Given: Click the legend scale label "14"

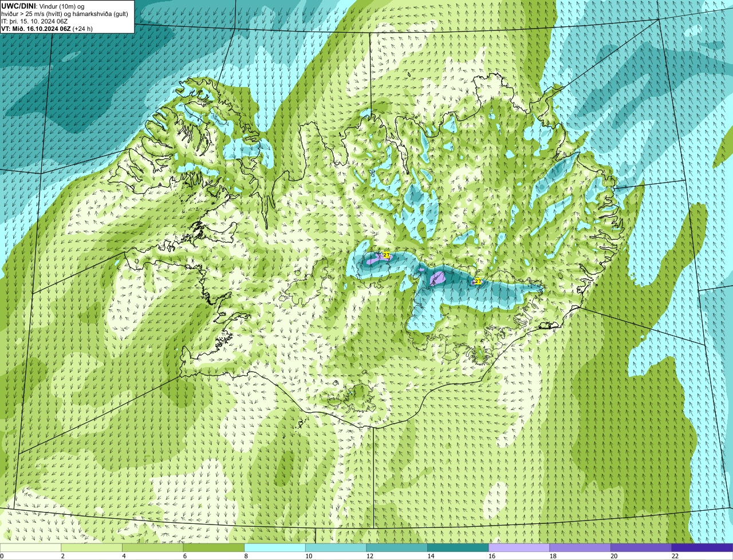Looking at the screenshot, I should click(x=431, y=556).
